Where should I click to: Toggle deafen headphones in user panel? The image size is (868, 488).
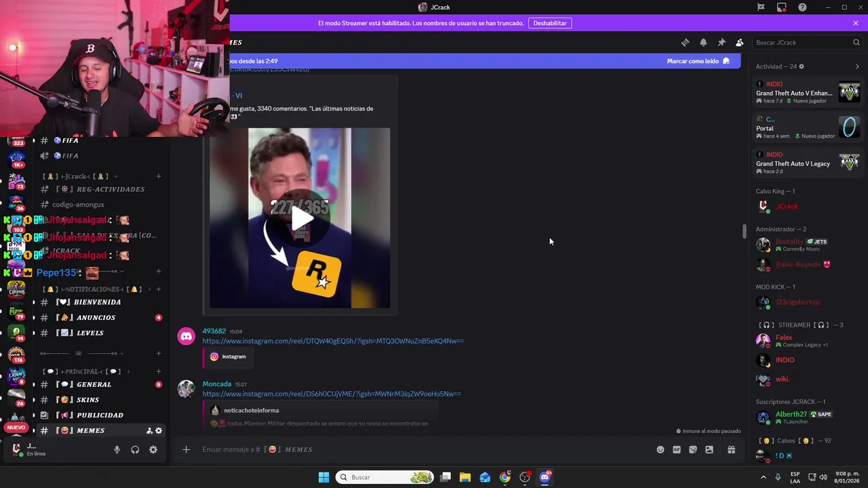135,449
